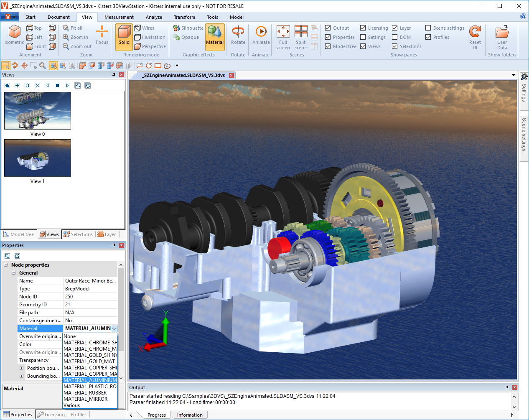Select the freehand ellipse markup tool

[x=167, y=66]
